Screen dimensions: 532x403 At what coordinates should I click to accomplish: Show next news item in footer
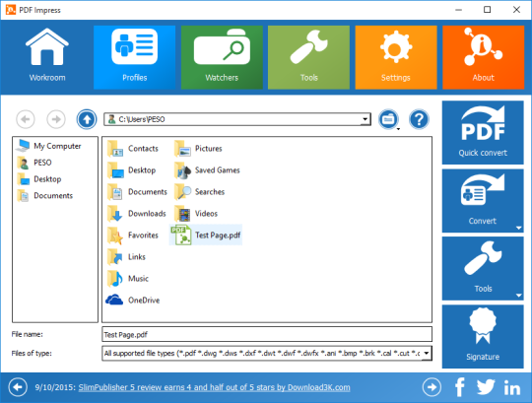pyautogui.click(x=432, y=387)
